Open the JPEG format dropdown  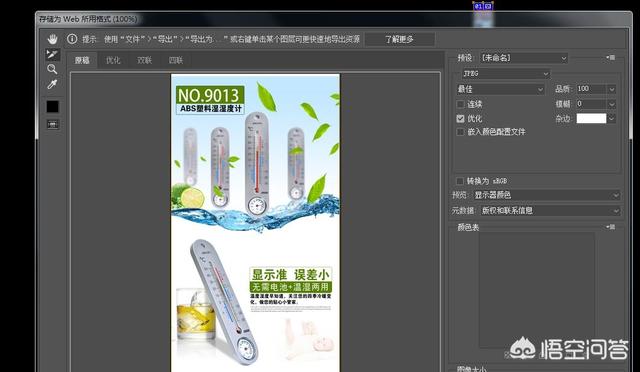506,74
